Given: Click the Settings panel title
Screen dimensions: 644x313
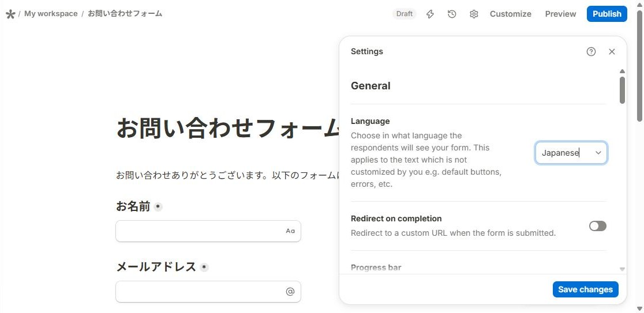Looking at the screenshot, I should pyautogui.click(x=367, y=51).
